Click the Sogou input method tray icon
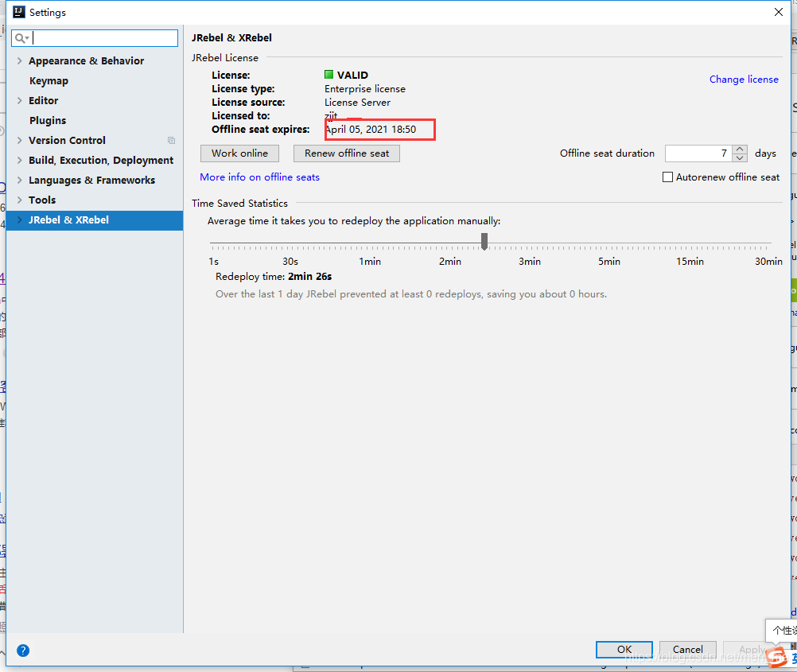 pyautogui.click(x=777, y=657)
